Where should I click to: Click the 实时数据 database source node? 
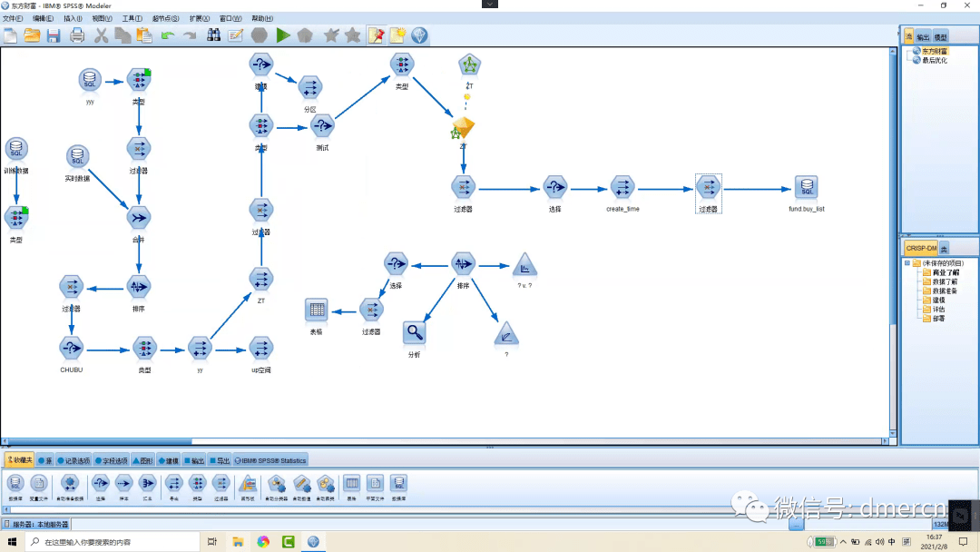pyautogui.click(x=77, y=157)
